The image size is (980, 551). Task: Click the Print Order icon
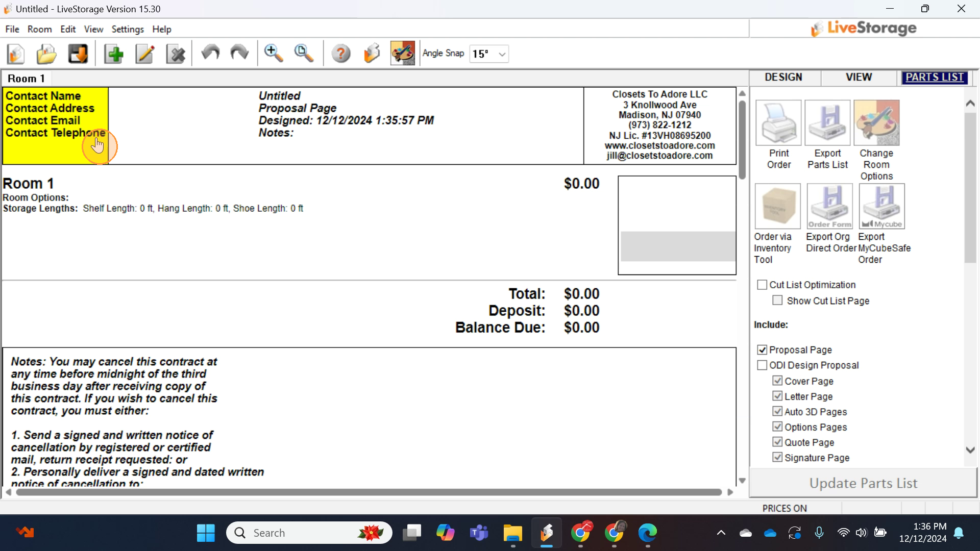point(778,123)
